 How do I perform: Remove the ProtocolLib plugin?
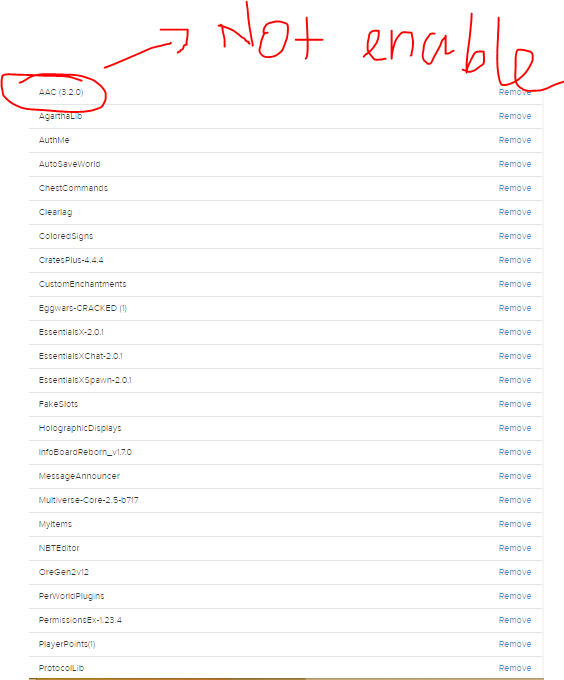[x=515, y=668]
